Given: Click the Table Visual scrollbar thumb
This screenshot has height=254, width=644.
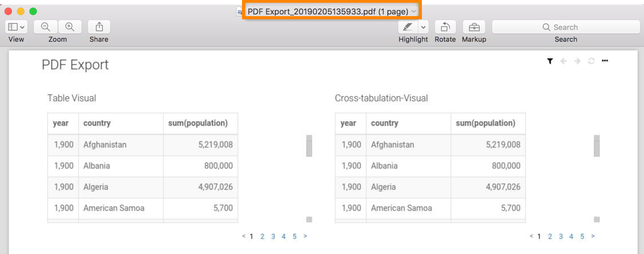Looking at the screenshot, I should [309, 147].
